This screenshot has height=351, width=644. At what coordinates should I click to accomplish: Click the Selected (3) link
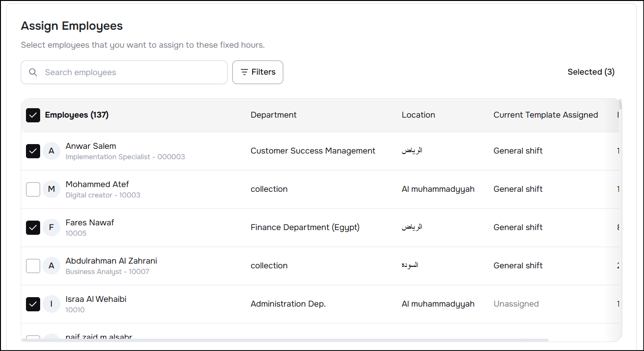pos(591,72)
